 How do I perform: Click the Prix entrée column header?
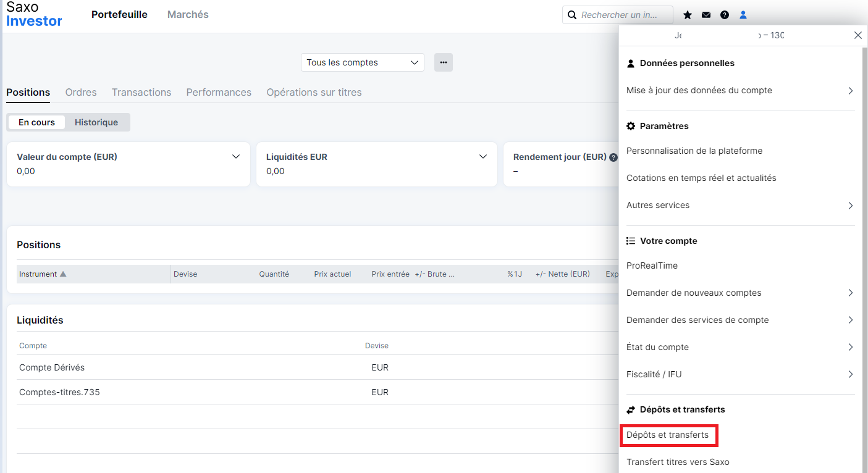pyautogui.click(x=390, y=274)
